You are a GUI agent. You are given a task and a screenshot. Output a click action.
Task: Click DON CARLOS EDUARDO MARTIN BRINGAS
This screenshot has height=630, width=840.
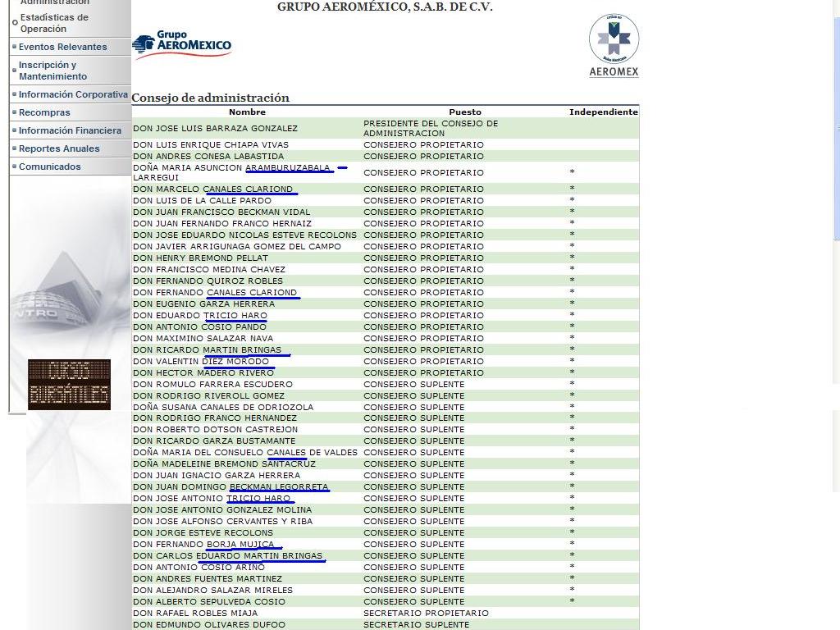[x=228, y=556]
